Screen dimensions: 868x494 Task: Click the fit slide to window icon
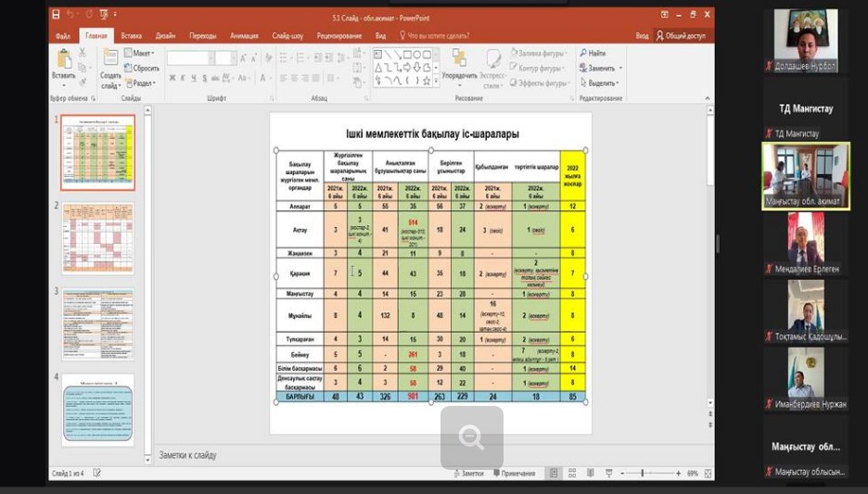click(708, 473)
